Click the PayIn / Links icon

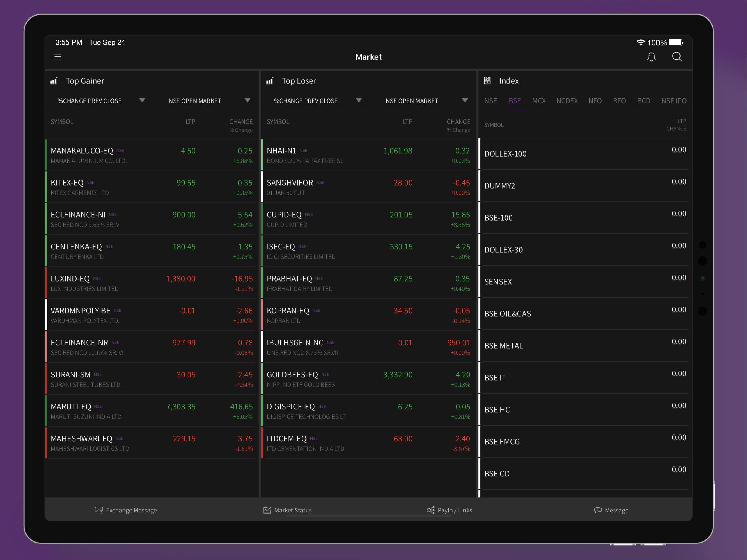431,510
